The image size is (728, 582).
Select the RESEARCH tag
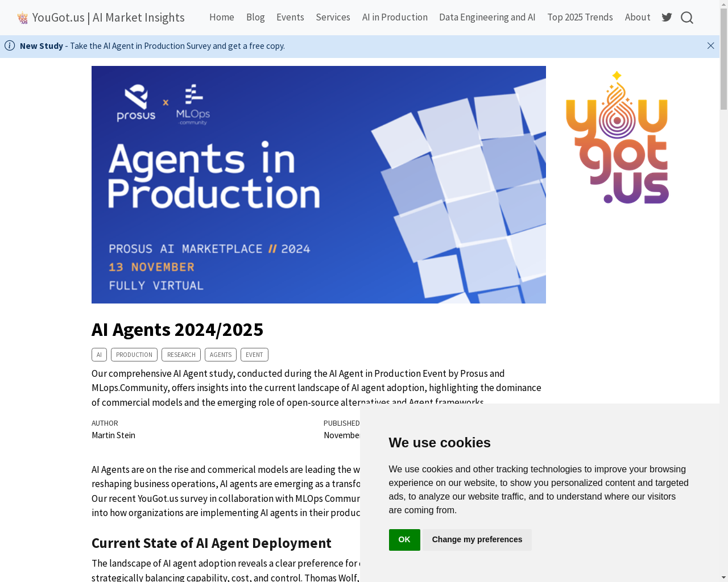(x=181, y=355)
